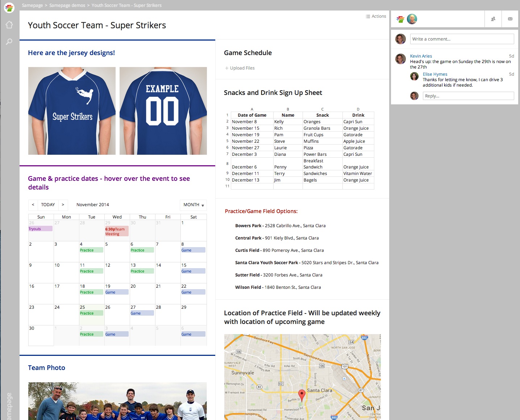Click the Write a comment field
The image size is (520, 420).
(x=462, y=39)
